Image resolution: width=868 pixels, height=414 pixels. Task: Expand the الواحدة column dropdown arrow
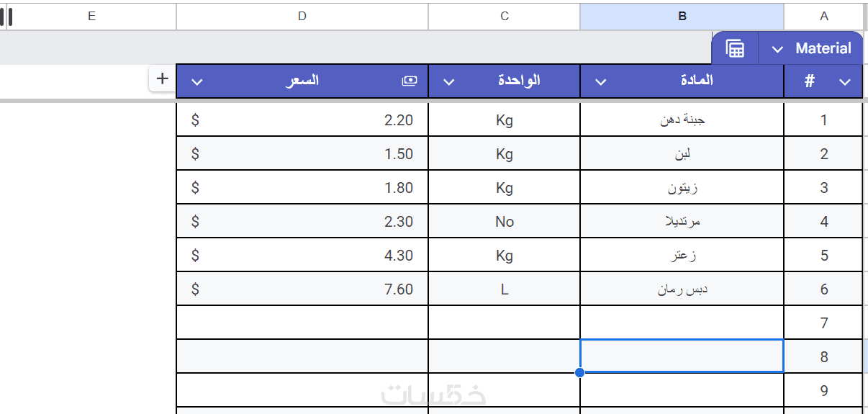pyautogui.click(x=448, y=82)
